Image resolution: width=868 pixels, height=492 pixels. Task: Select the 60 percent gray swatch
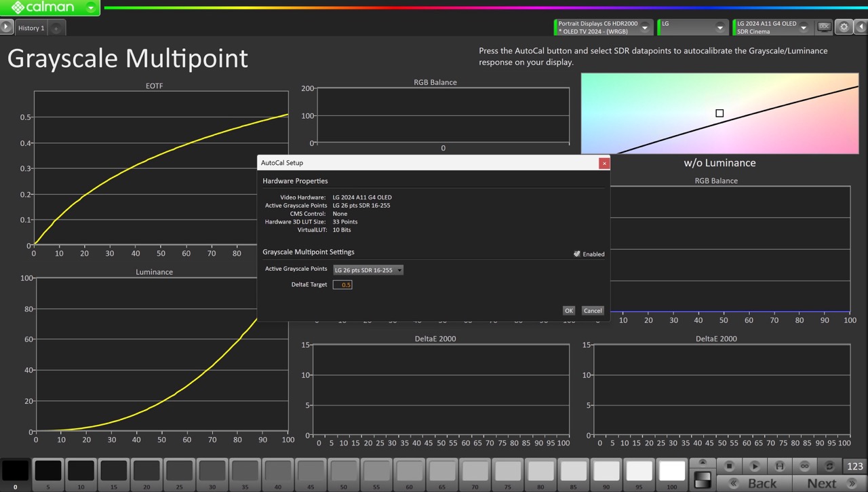click(x=409, y=473)
